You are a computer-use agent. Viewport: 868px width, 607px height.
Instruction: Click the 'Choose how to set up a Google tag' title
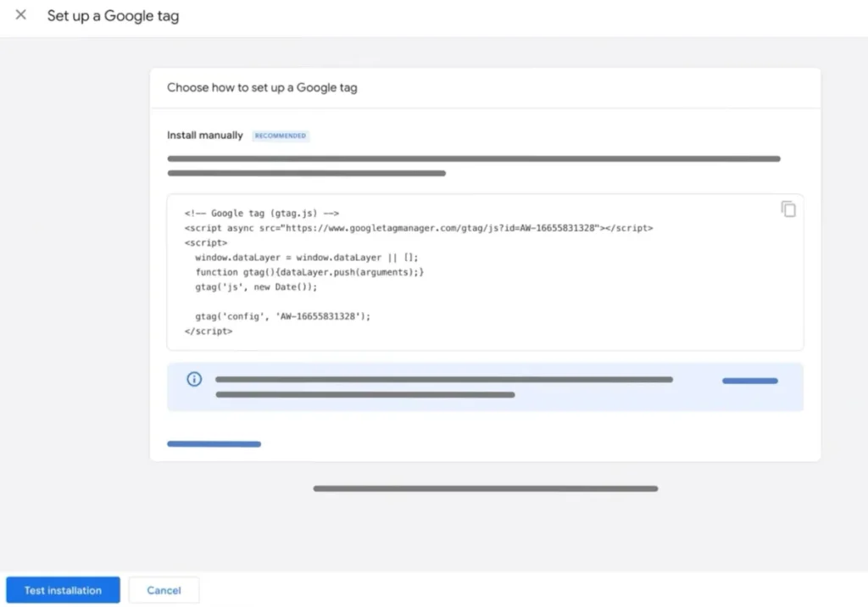(x=262, y=87)
